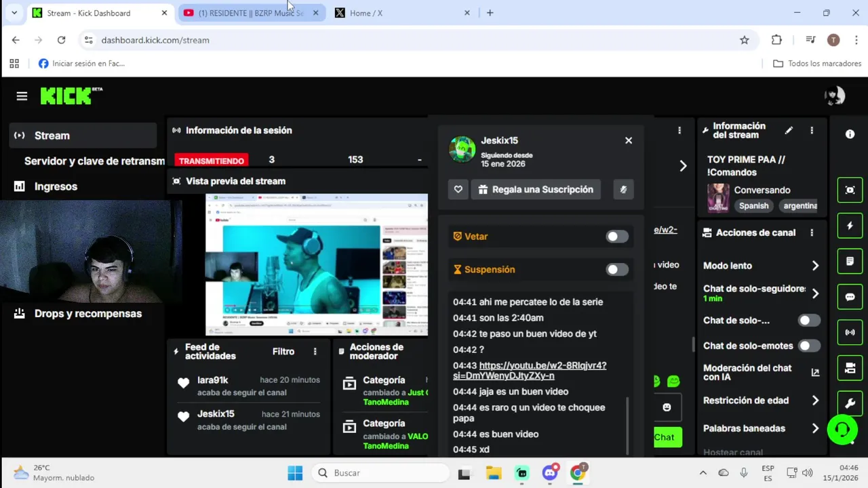Click the Conversando category thumbnail
The width and height of the screenshot is (868, 488).
point(718,198)
